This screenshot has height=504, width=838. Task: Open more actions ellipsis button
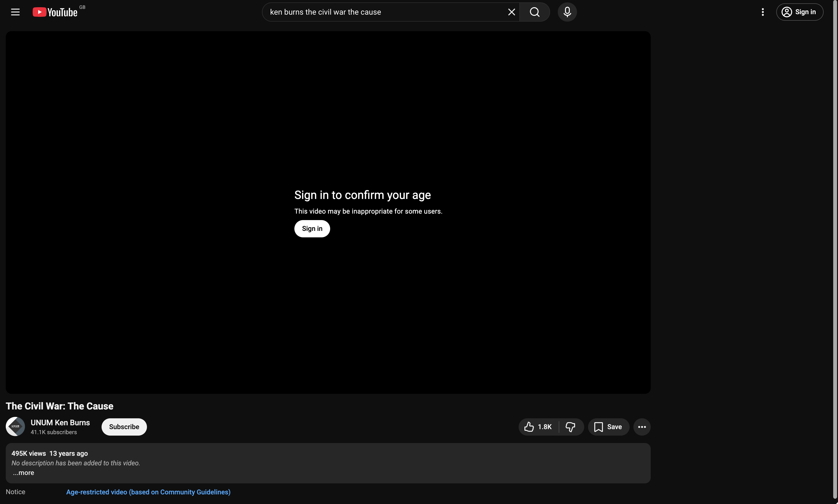pyautogui.click(x=642, y=427)
